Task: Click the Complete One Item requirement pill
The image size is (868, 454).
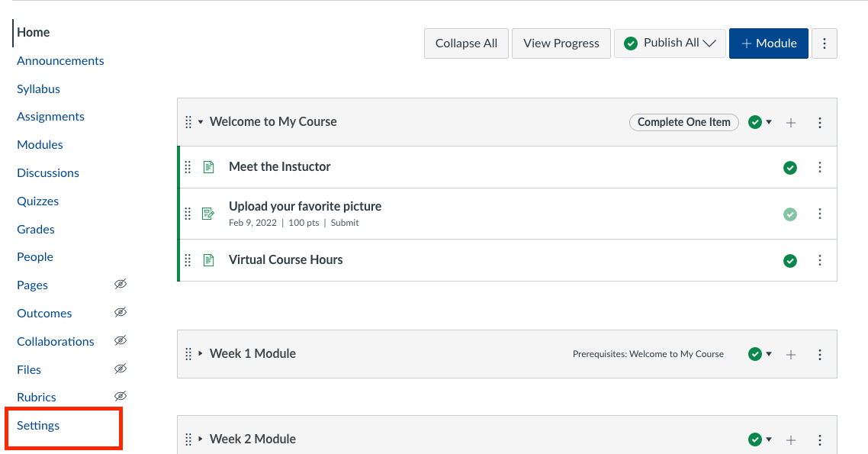Action: (683, 122)
